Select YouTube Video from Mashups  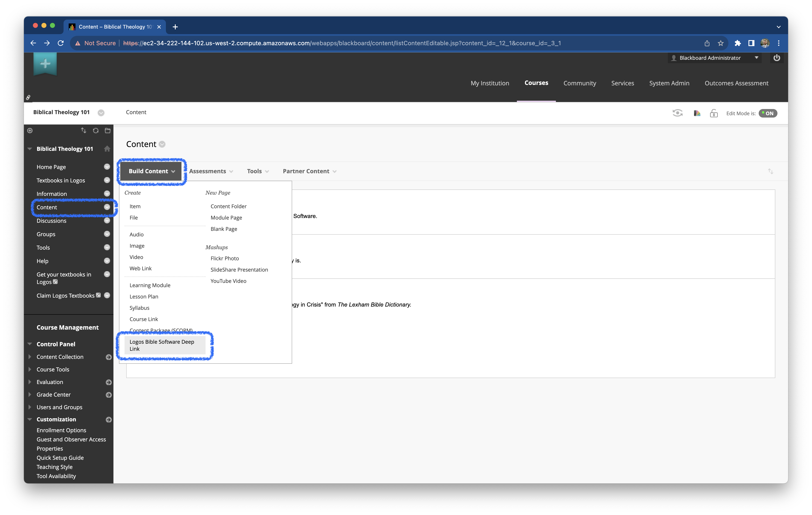pyautogui.click(x=228, y=281)
